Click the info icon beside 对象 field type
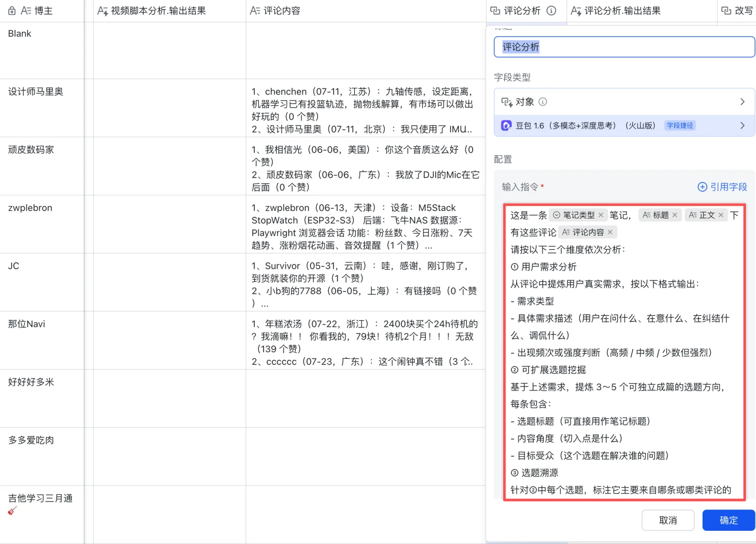The image size is (756, 544). tap(543, 102)
